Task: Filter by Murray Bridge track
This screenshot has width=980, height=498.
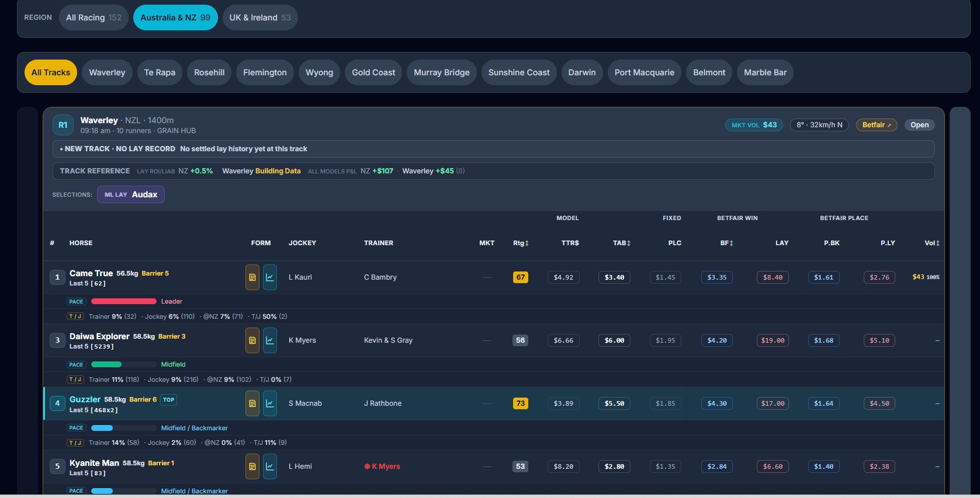Action: click(442, 72)
